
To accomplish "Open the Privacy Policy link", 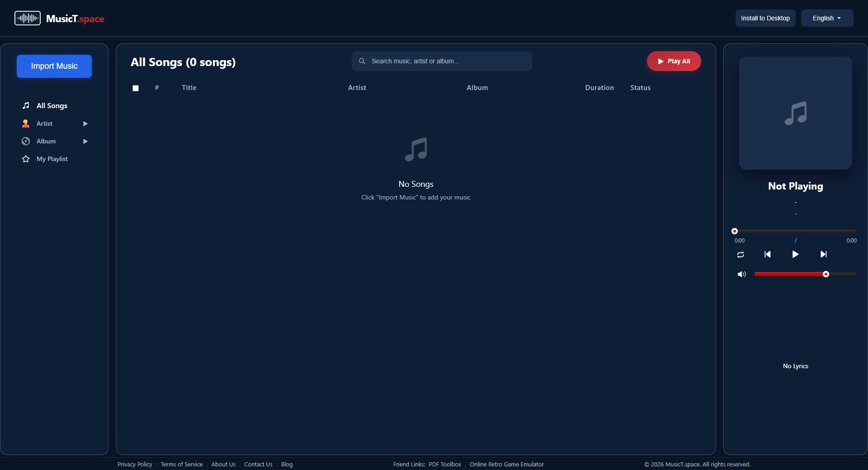I will coord(134,464).
